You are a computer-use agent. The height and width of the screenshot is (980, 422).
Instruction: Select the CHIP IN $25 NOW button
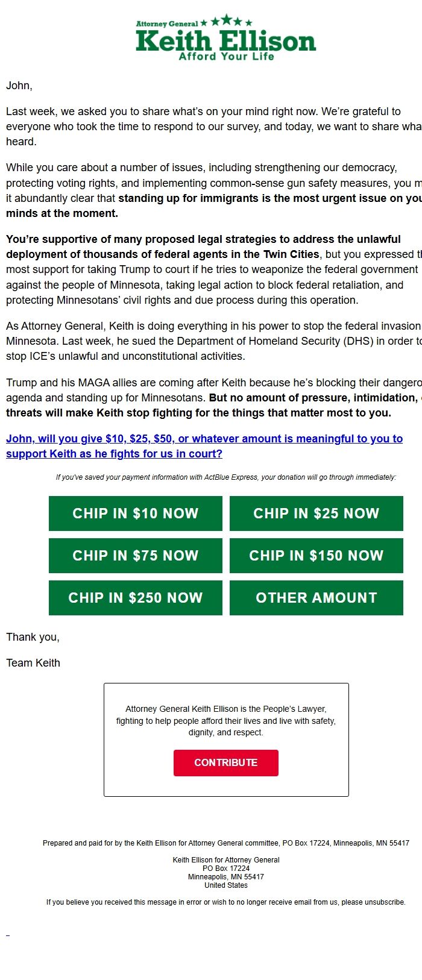316,513
